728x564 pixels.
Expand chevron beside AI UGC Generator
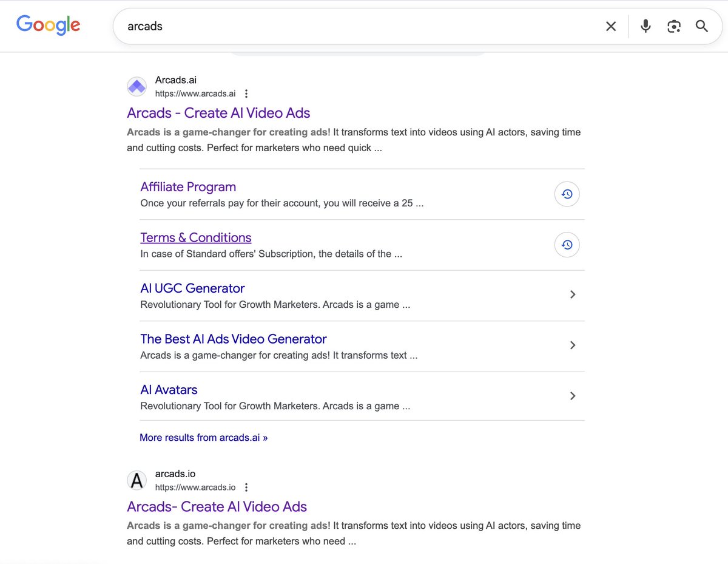(x=573, y=294)
